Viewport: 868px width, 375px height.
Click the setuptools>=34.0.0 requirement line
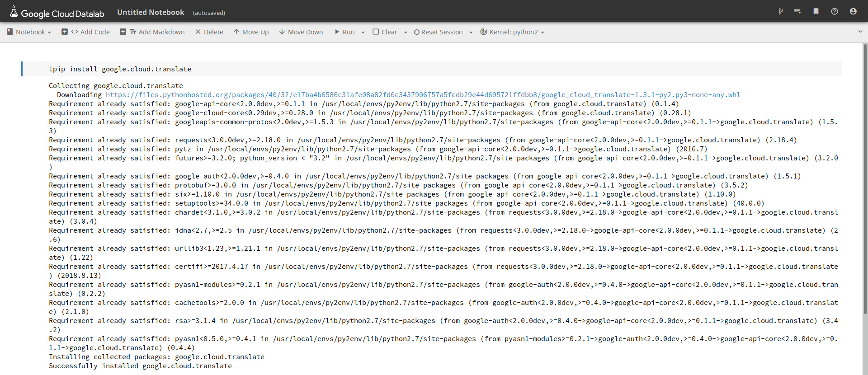click(406, 203)
